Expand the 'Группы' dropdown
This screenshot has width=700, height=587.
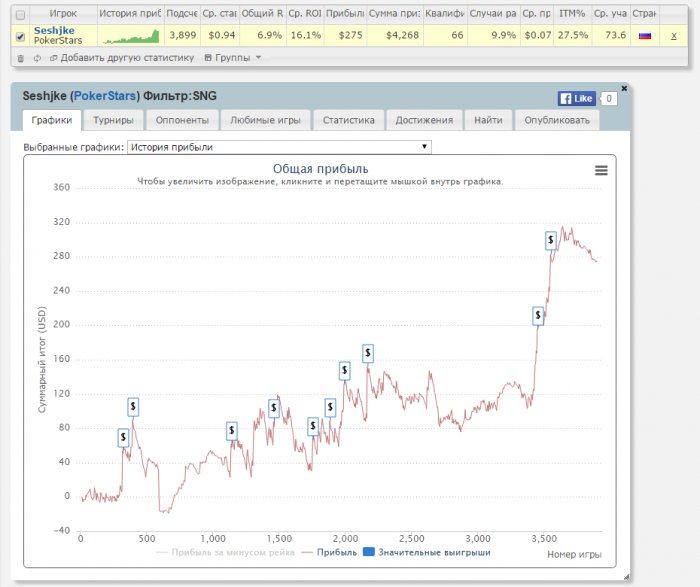232,58
